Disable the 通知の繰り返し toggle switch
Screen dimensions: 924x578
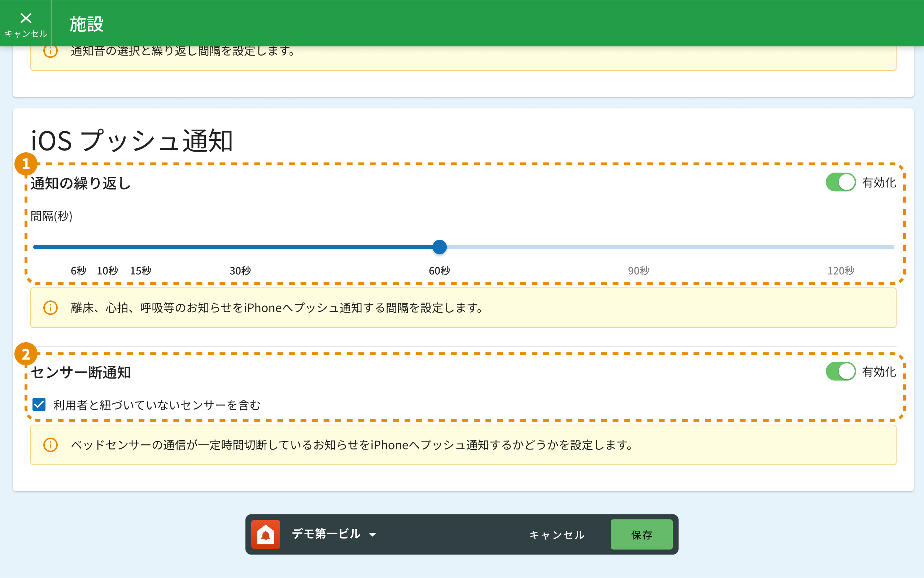click(x=840, y=182)
